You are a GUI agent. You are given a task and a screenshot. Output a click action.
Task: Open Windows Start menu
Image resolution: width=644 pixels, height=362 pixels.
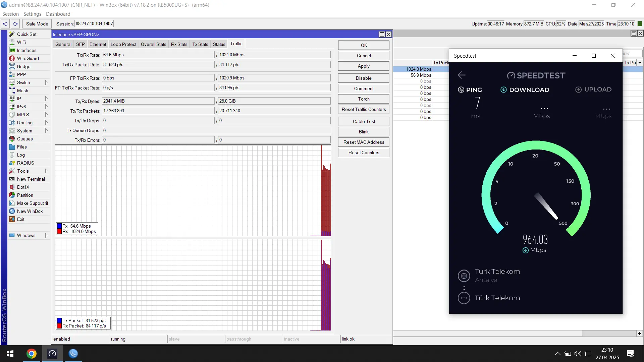pyautogui.click(x=10, y=354)
